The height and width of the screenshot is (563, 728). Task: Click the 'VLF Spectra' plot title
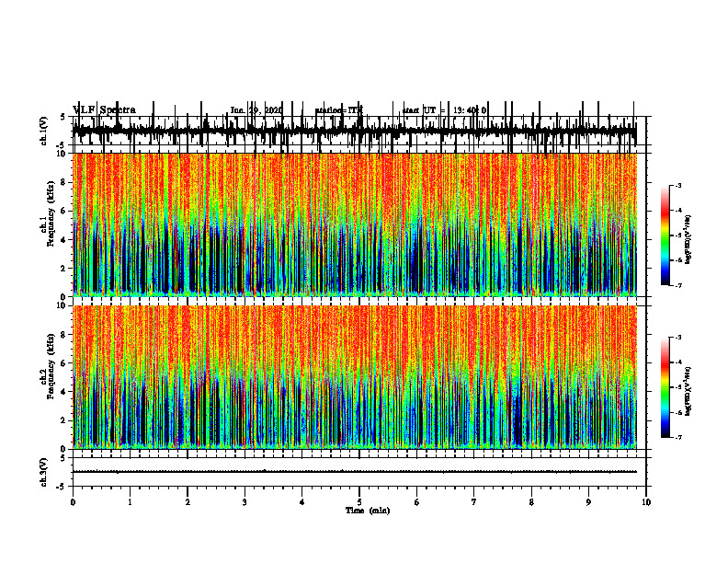pyautogui.click(x=104, y=110)
